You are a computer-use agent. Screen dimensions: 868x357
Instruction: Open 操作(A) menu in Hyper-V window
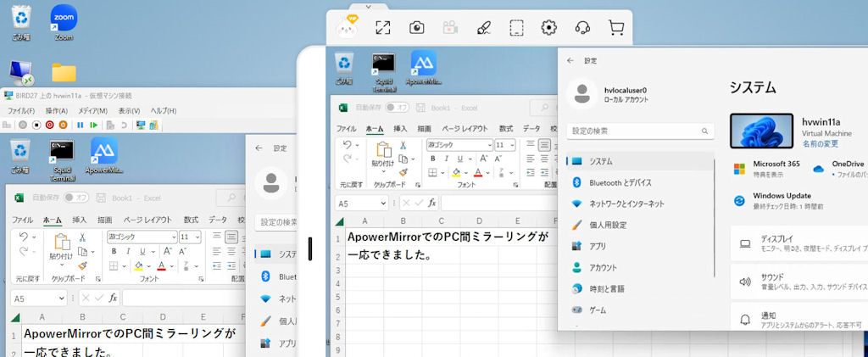coord(57,111)
